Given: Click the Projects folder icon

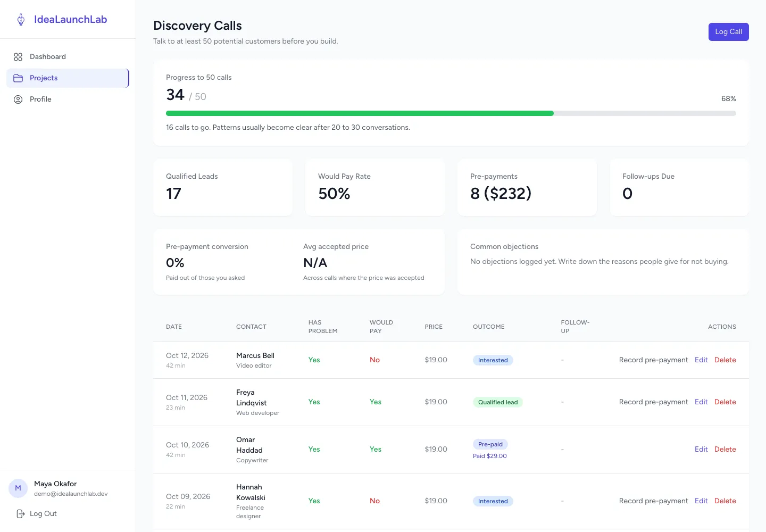Looking at the screenshot, I should click(x=18, y=78).
